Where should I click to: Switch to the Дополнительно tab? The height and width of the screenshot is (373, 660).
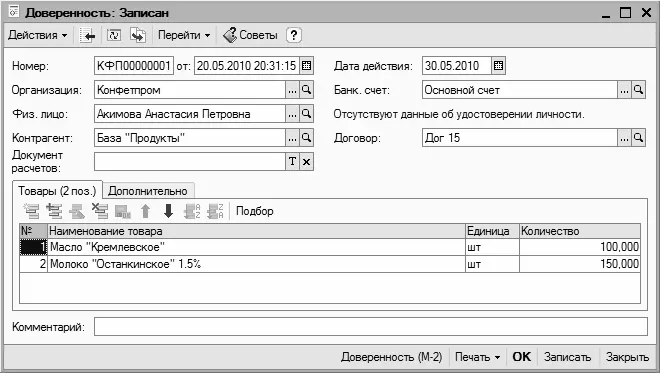point(148,191)
